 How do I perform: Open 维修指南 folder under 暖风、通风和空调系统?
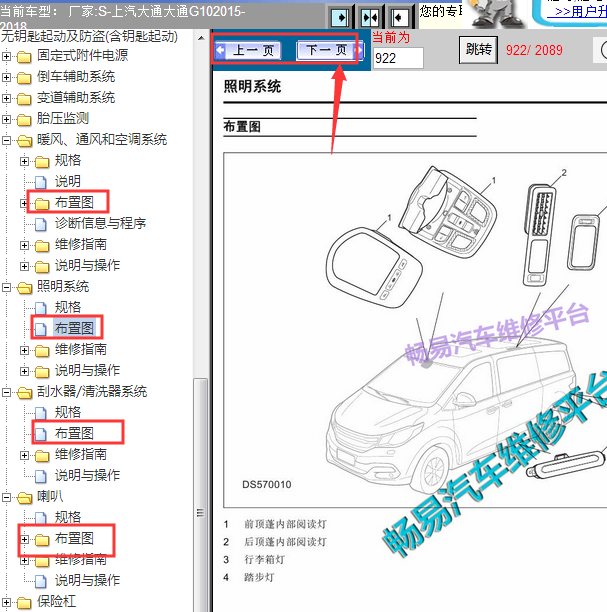coord(81,244)
